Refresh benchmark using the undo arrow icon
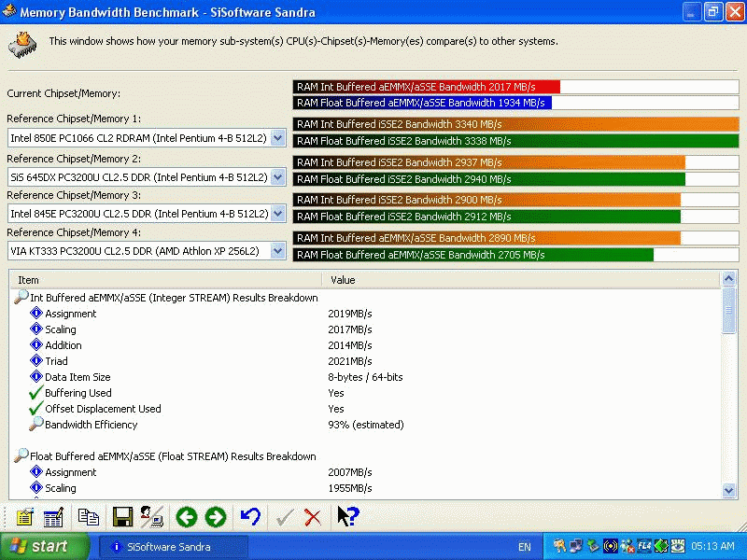The image size is (747, 560). 250,516
